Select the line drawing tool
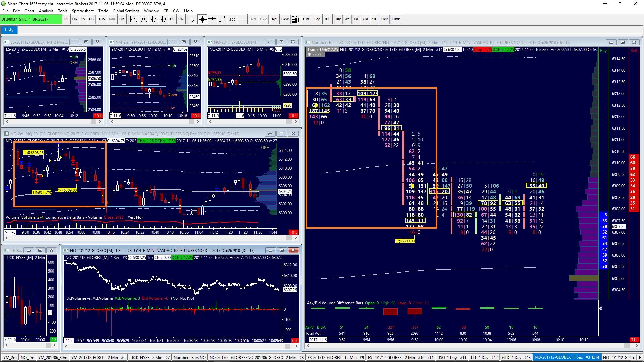The image size is (644, 362). [x=222, y=19]
